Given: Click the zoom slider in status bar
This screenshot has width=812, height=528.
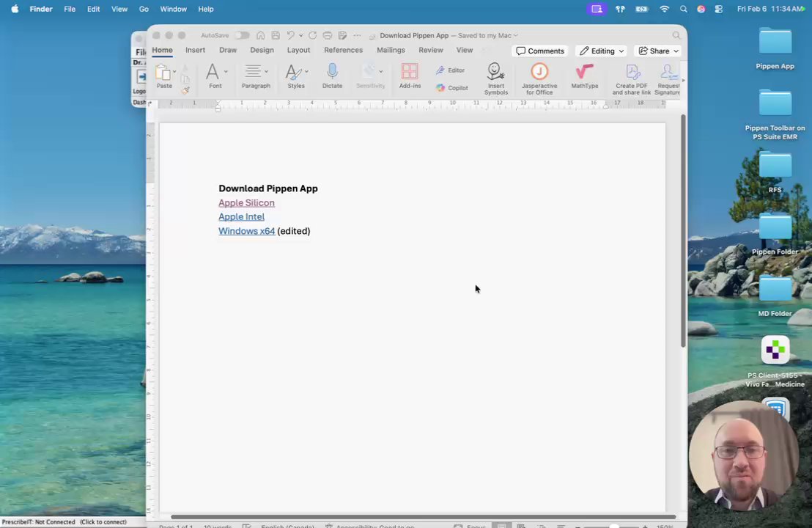Looking at the screenshot, I should click(613, 526).
